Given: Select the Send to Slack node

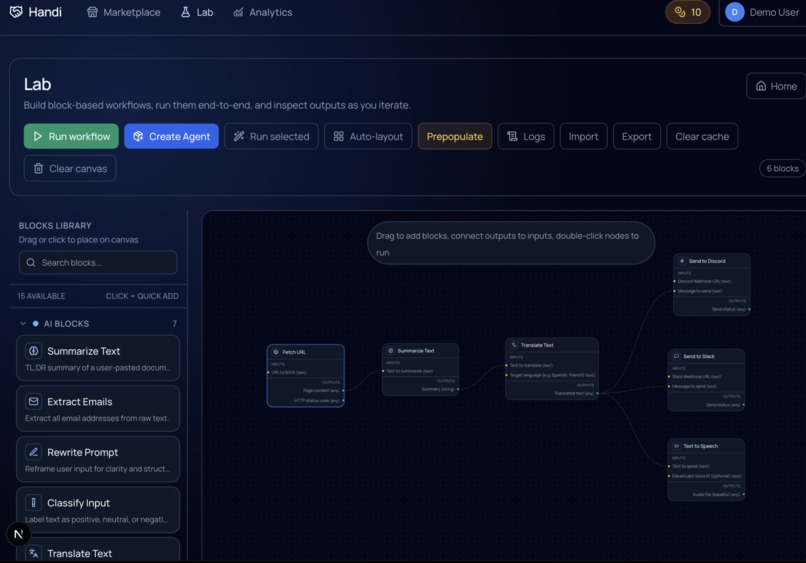Looking at the screenshot, I should (706, 380).
